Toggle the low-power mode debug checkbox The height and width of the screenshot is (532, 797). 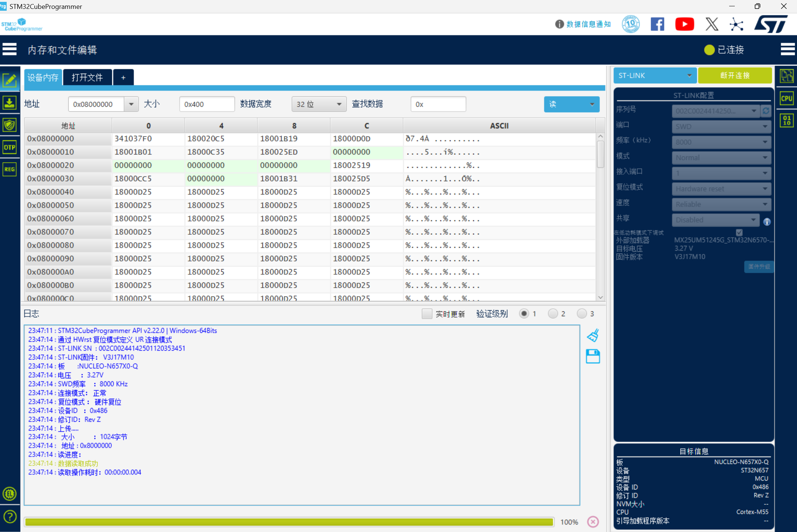click(x=739, y=232)
